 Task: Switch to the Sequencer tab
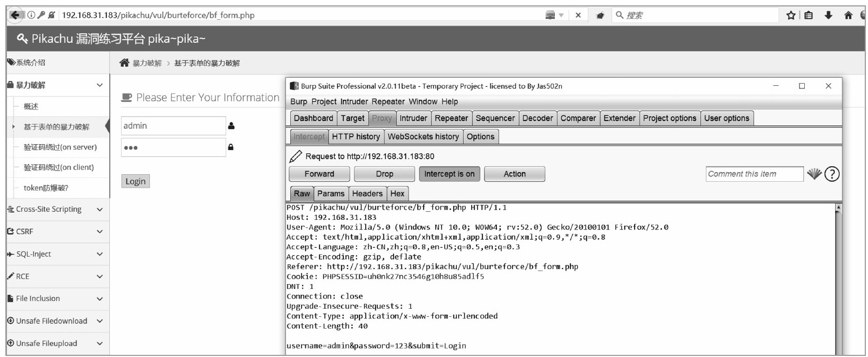coord(495,118)
